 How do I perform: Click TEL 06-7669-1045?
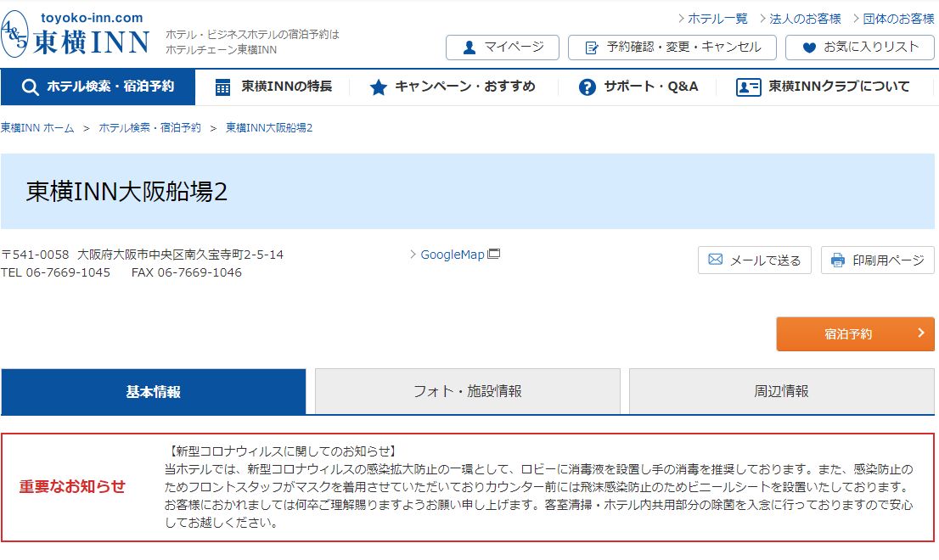(55, 273)
